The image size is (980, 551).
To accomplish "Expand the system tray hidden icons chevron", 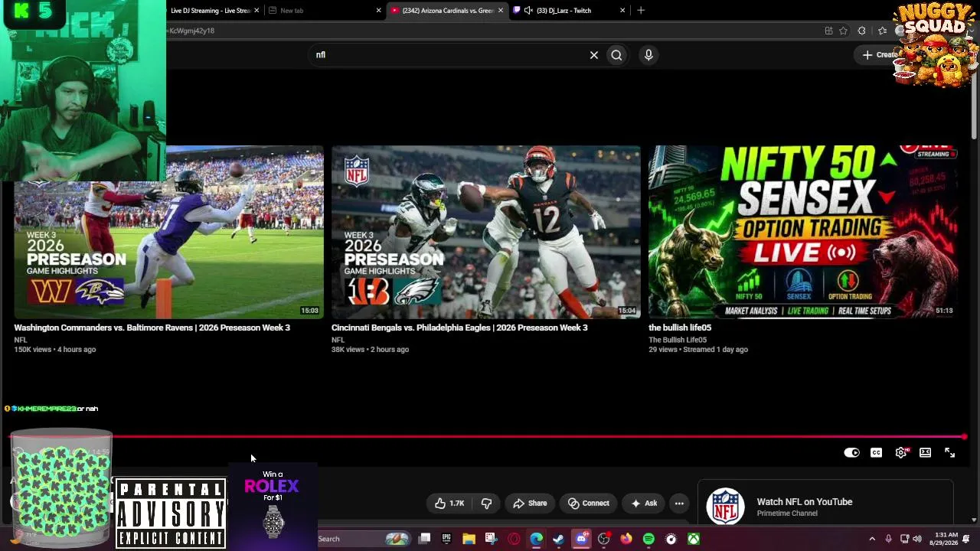I will point(872,539).
